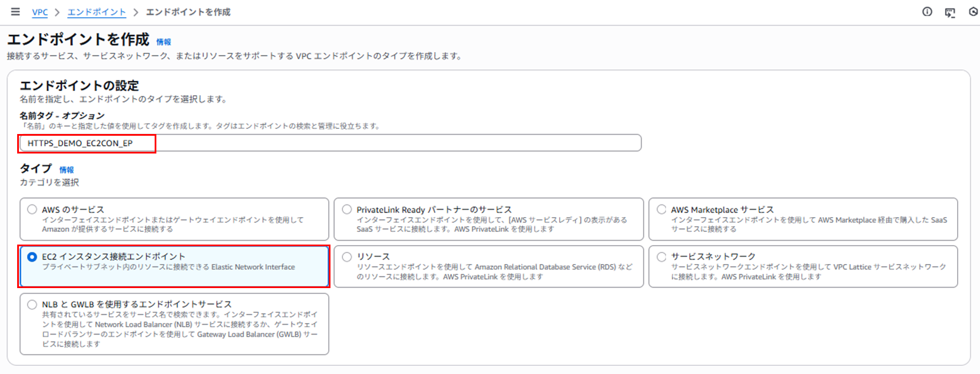Select リソース radio option

pyautogui.click(x=347, y=257)
